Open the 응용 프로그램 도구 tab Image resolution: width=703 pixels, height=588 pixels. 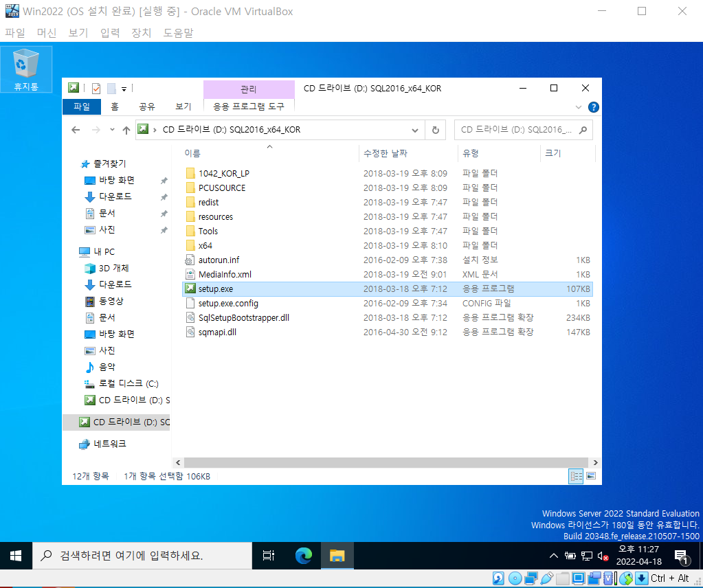(x=249, y=106)
